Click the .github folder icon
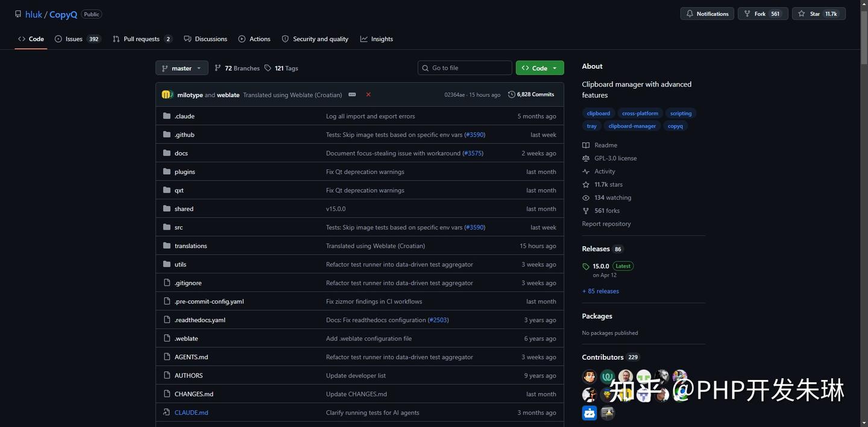This screenshot has height=427, width=868. click(x=167, y=135)
